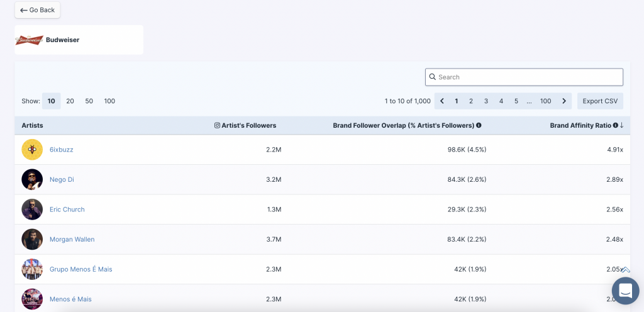Select pagination page 1
Screen dimensions: 644x312
pos(457,101)
